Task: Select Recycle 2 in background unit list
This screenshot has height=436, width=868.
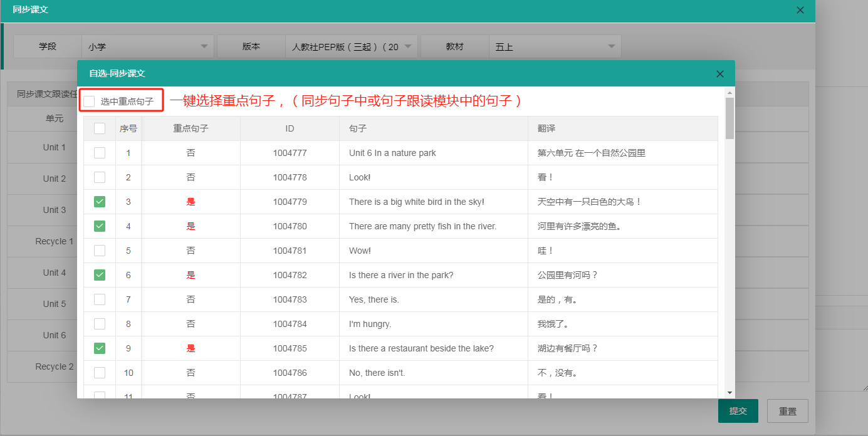Action: [55, 366]
